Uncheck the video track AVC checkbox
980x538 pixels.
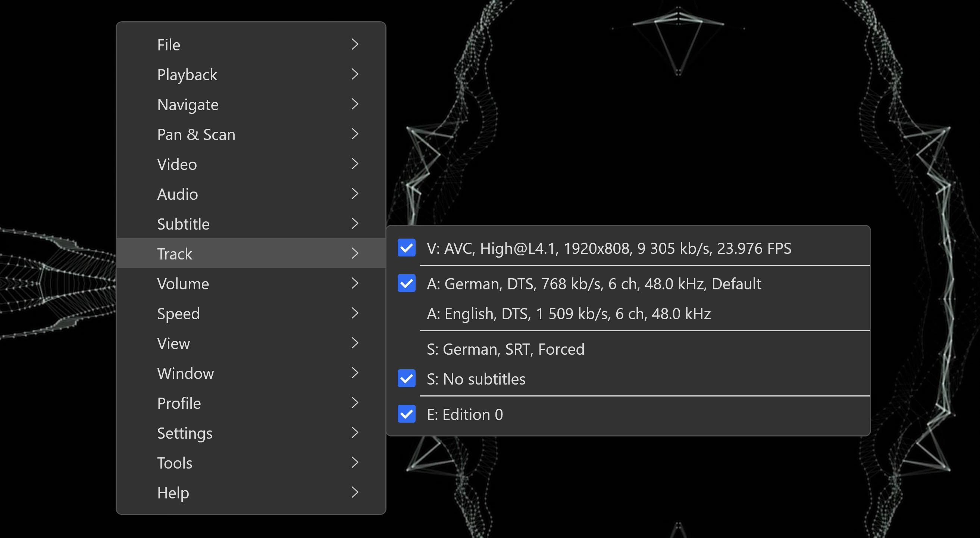pyautogui.click(x=406, y=248)
